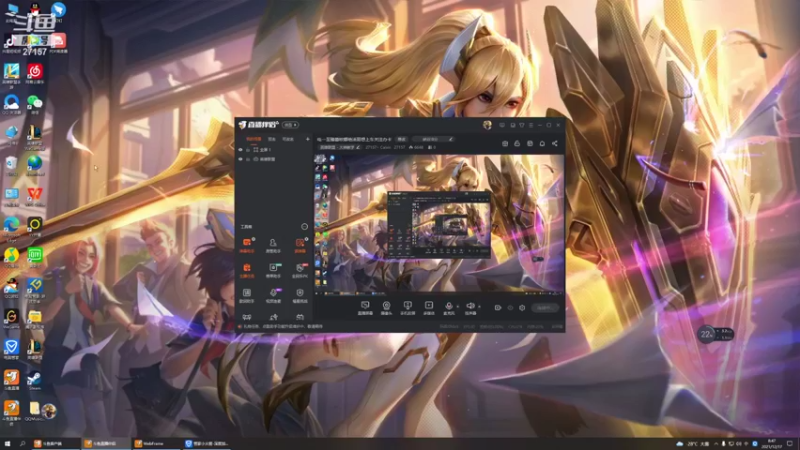
Task: Add the phone screen-cast source
Action: tap(407, 308)
